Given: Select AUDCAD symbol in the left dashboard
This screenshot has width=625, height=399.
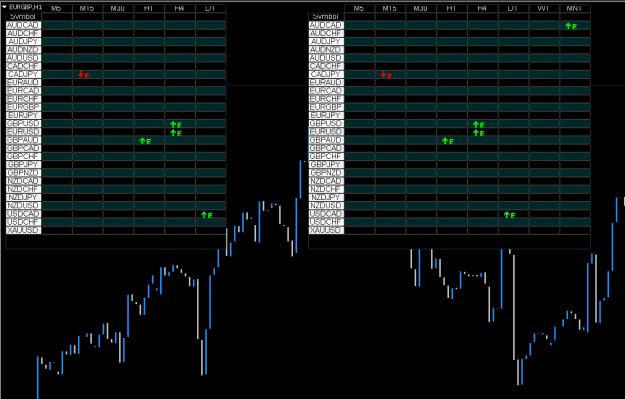Looking at the screenshot, I should 24,25.
